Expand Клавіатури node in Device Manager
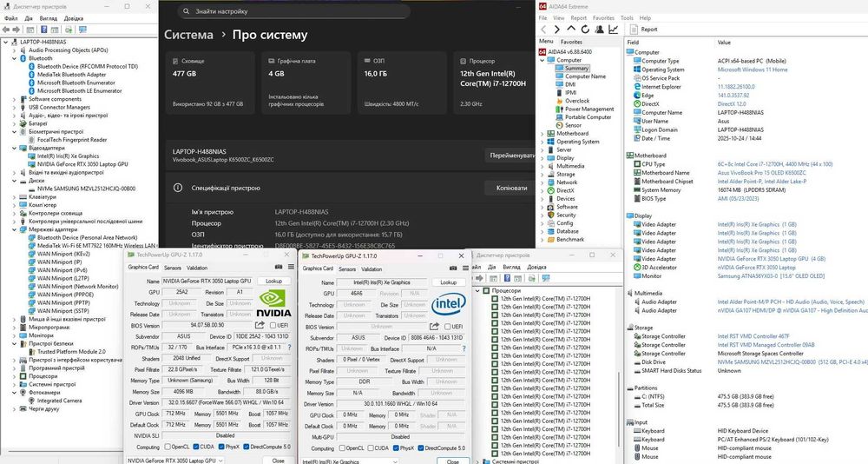 [15, 196]
